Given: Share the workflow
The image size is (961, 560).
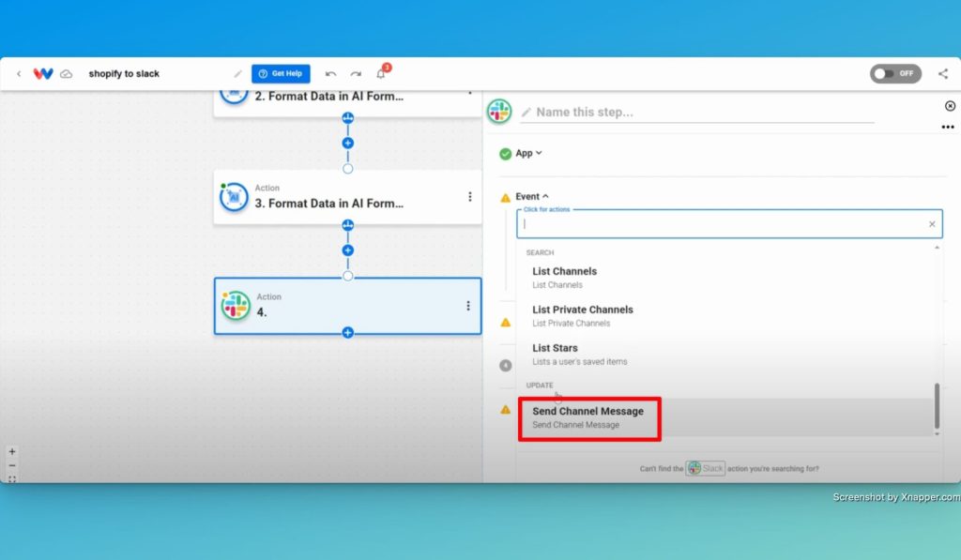Looking at the screenshot, I should pos(943,73).
